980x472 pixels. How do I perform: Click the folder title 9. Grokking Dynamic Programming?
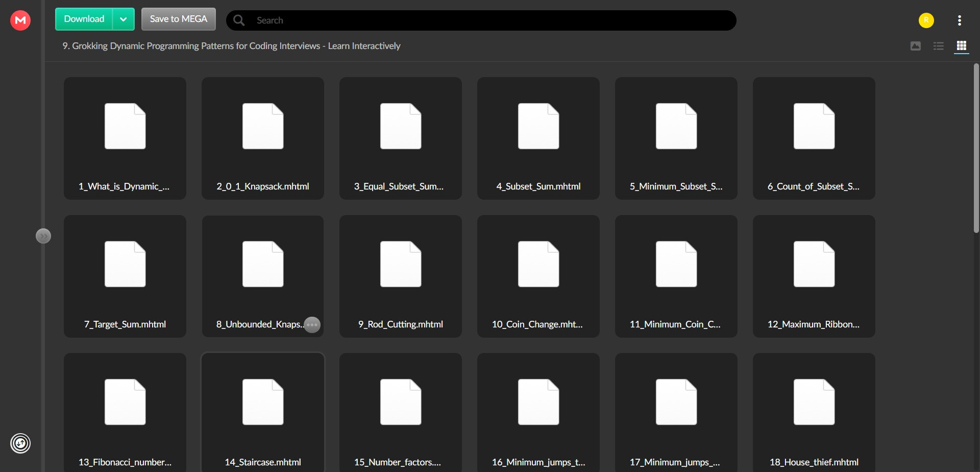[x=231, y=46]
